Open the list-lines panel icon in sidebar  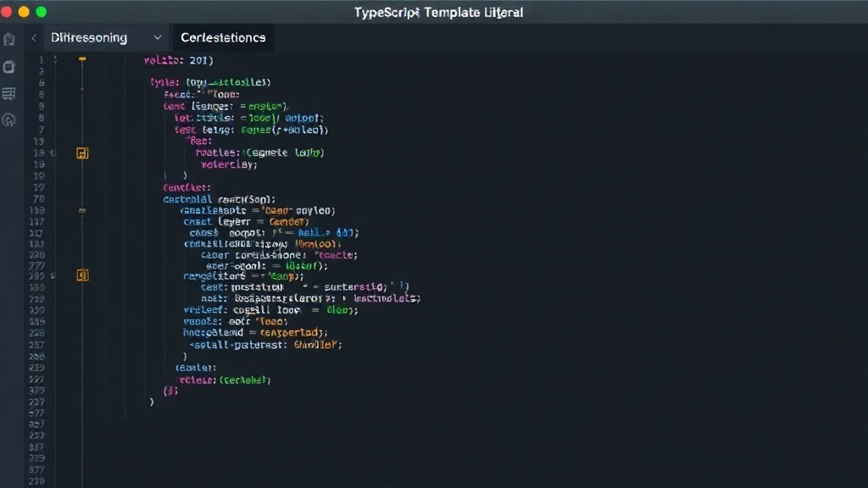point(8,93)
